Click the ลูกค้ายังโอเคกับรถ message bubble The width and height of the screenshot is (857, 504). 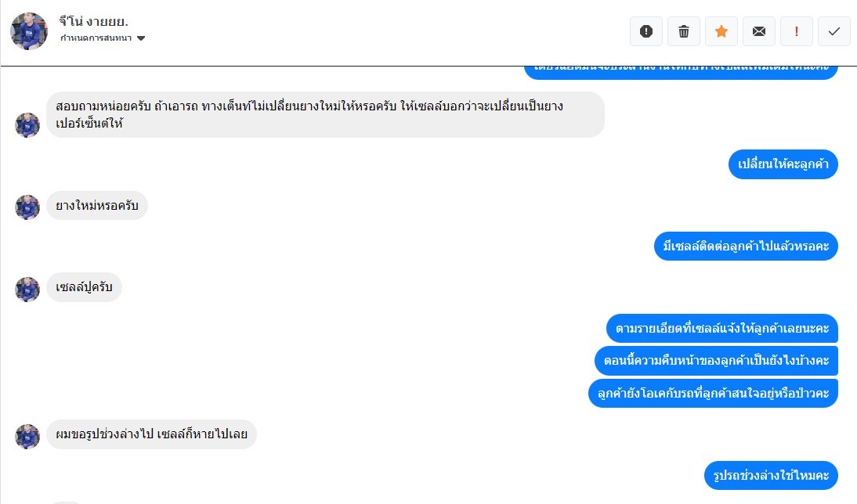713,393
